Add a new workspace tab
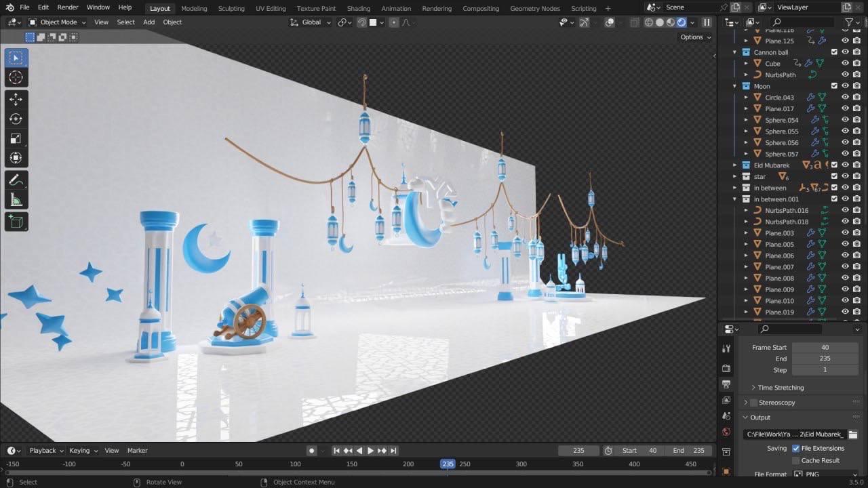This screenshot has width=868, height=488. (608, 8)
